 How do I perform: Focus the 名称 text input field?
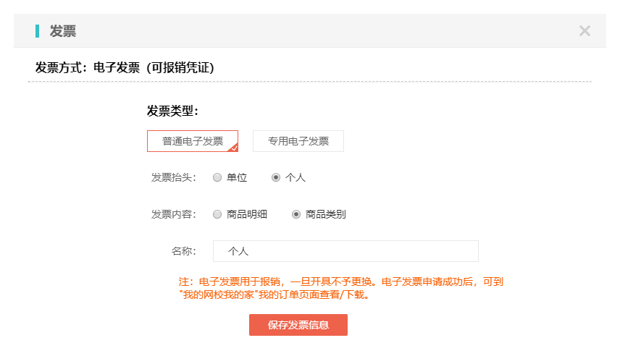coord(345,251)
